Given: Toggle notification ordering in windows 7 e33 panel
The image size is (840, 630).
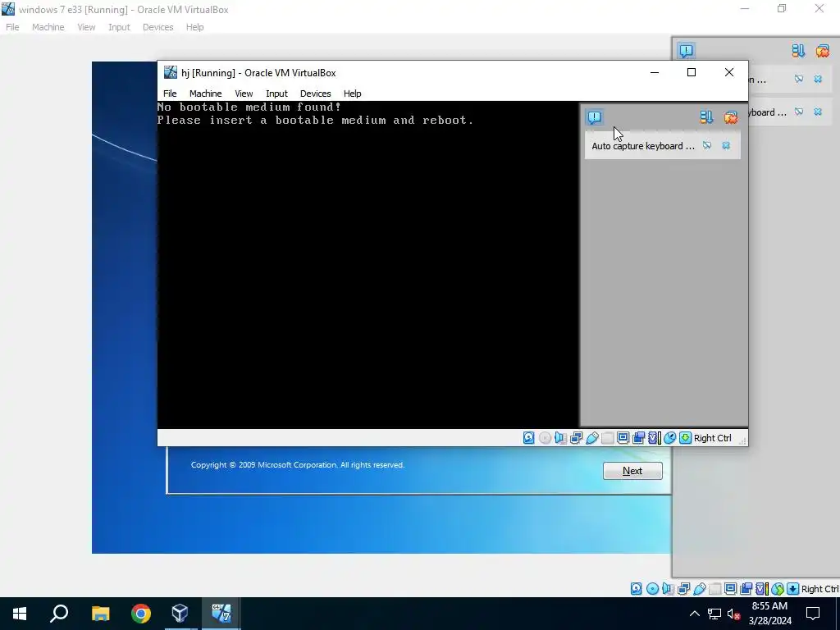Looking at the screenshot, I should point(798,50).
